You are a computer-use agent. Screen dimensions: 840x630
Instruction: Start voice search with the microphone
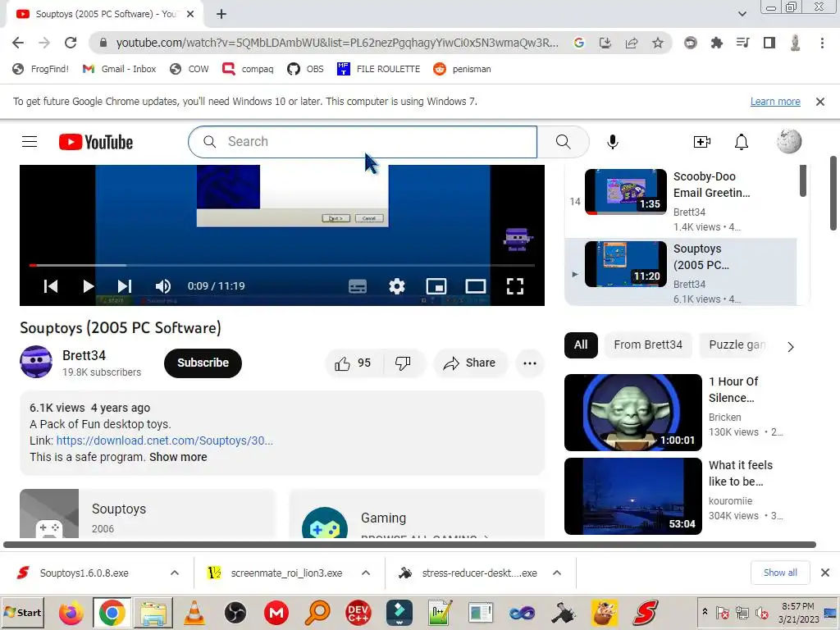(x=612, y=142)
